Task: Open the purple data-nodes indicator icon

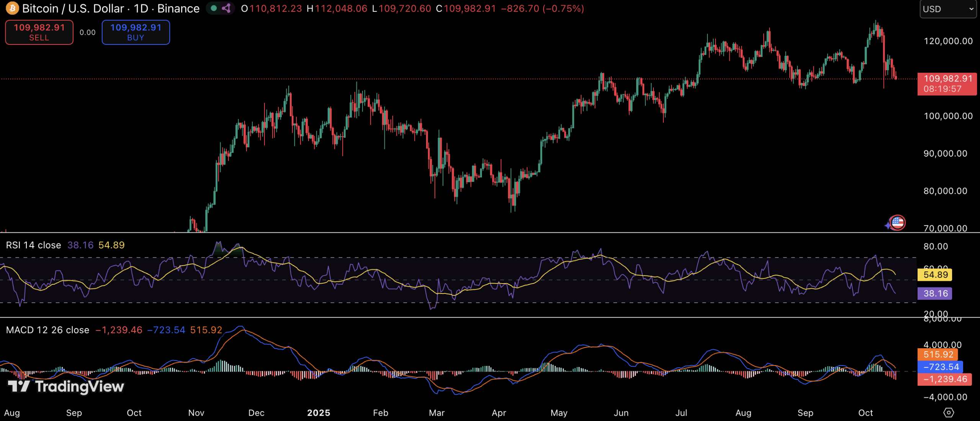Action: tap(226, 8)
